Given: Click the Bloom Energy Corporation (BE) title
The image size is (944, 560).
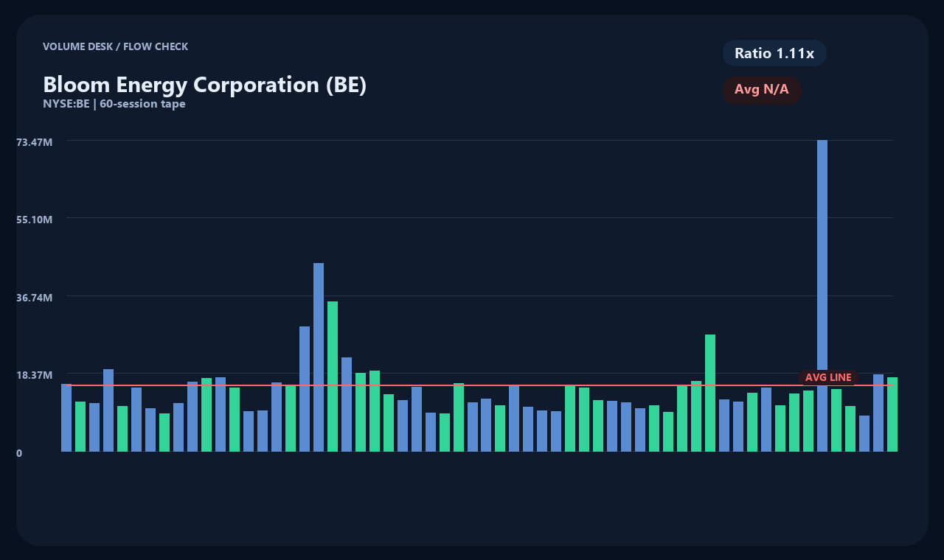Looking at the screenshot, I should (205, 85).
